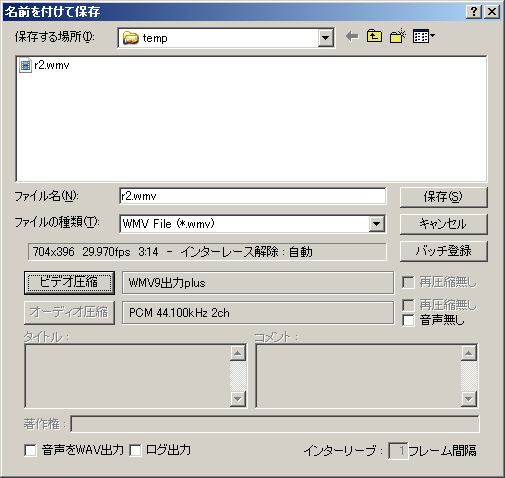Click the 保存 button
Viewport: 505px width, 478px height.
(x=443, y=197)
